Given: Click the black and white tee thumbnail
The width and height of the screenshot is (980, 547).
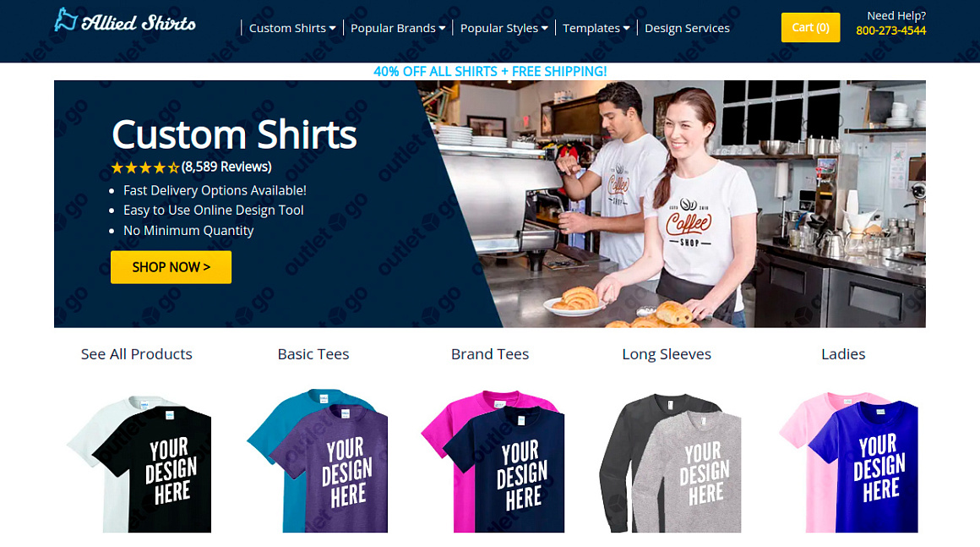Looking at the screenshot, I should [139, 463].
